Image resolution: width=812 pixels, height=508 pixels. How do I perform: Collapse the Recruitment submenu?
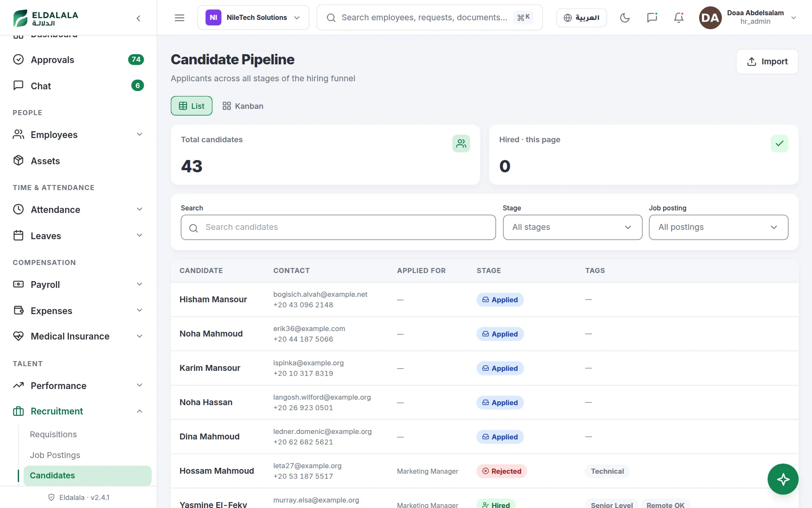click(x=140, y=411)
